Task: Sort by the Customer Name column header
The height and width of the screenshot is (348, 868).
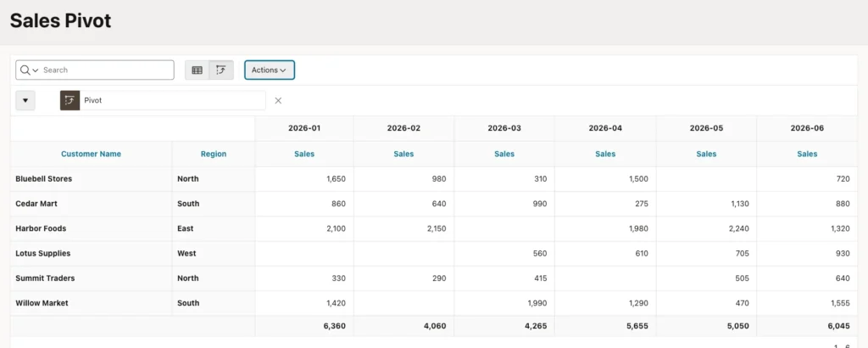Action: (x=91, y=154)
